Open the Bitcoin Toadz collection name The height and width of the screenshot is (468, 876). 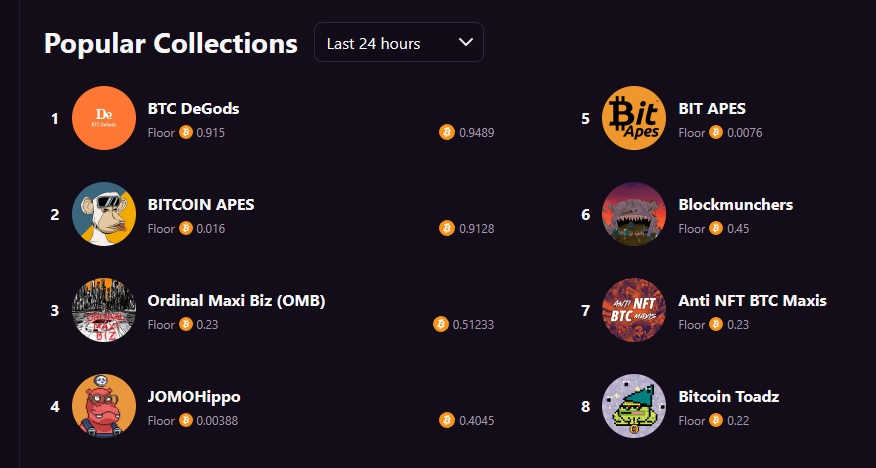pyautogui.click(x=729, y=396)
